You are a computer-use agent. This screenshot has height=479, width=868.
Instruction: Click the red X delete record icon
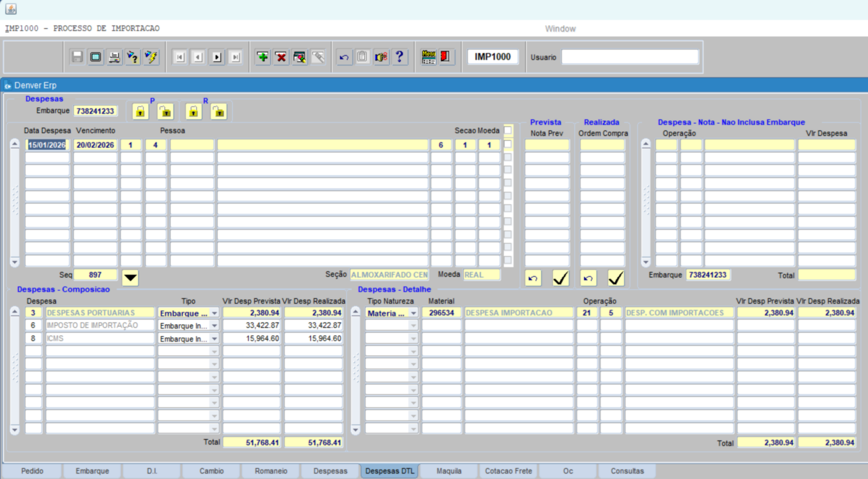[x=281, y=57]
